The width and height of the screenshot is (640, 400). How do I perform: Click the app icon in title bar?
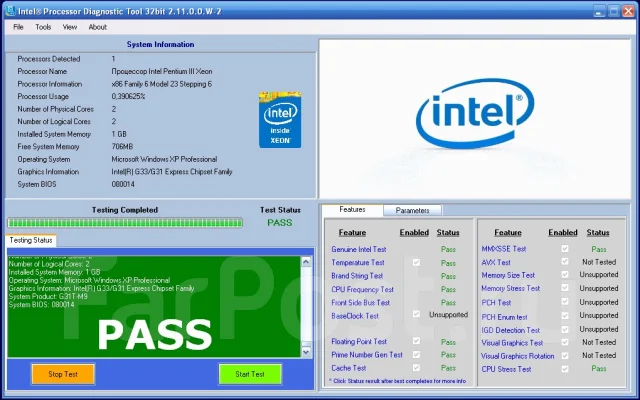tap(10, 11)
